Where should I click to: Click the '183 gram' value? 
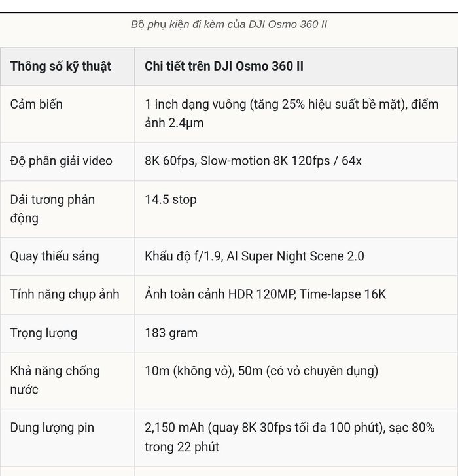[x=171, y=333]
